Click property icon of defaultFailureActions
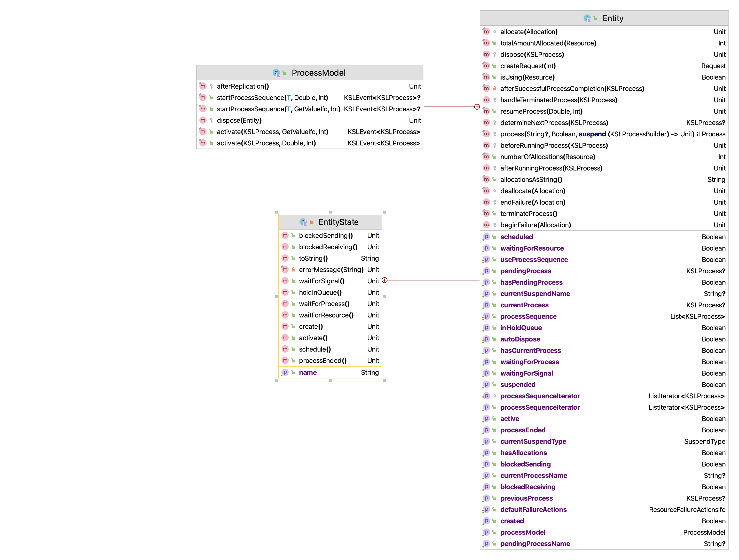This screenshot has height=560, width=739. (486, 510)
